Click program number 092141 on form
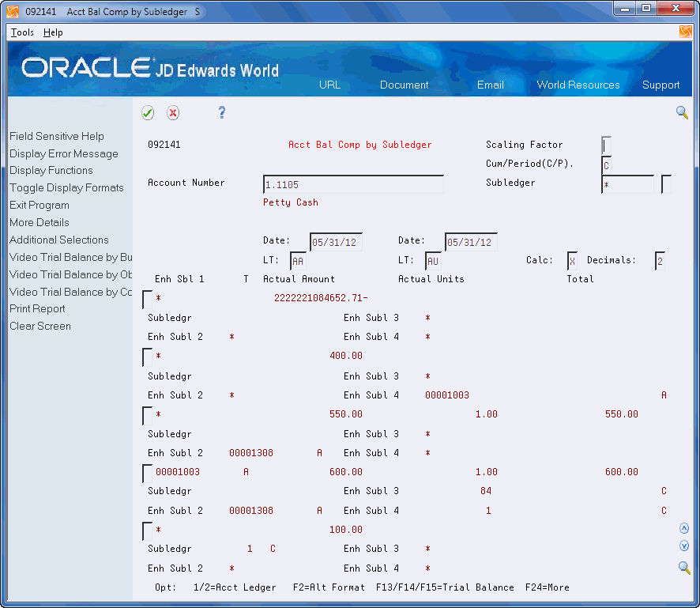 [x=164, y=145]
